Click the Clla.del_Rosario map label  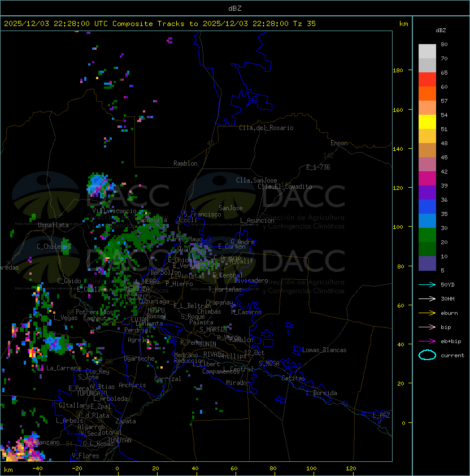click(266, 128)
